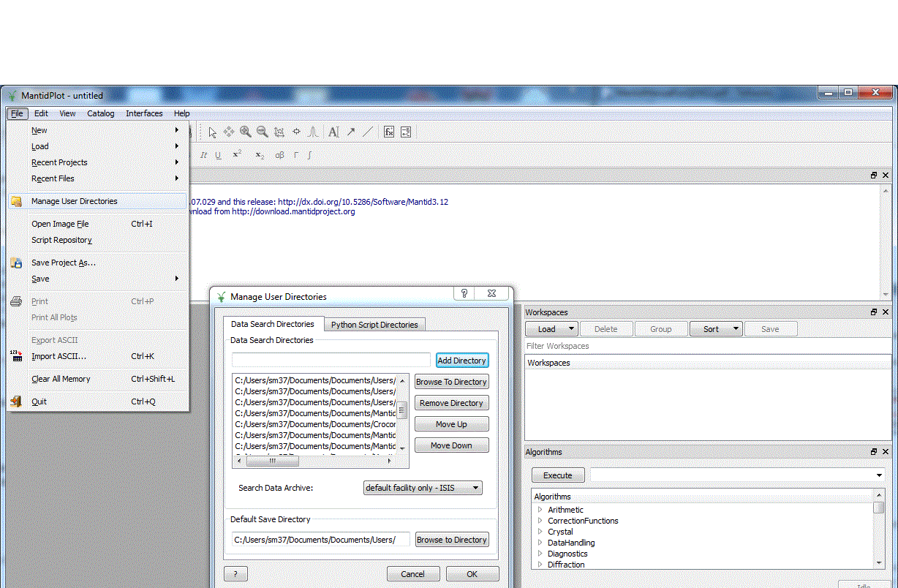The width and height of the screenshot is (898, 588).
Task: Insert uppercase Greek letter Γ
Action: pyautogui.click(x=296, y=155)
